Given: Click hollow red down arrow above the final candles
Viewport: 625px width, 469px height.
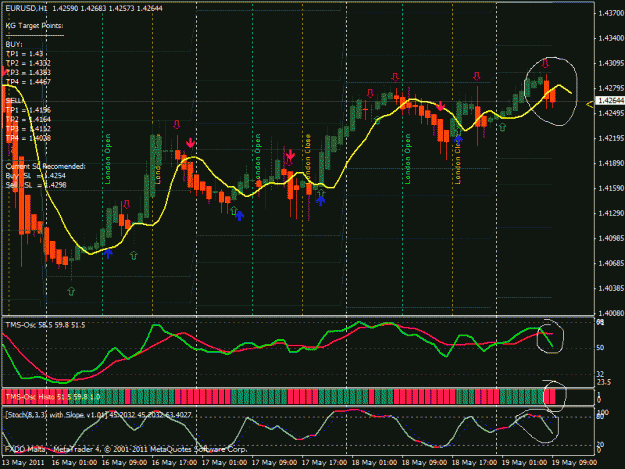Looking at the screenshot, I should point(545,63).
